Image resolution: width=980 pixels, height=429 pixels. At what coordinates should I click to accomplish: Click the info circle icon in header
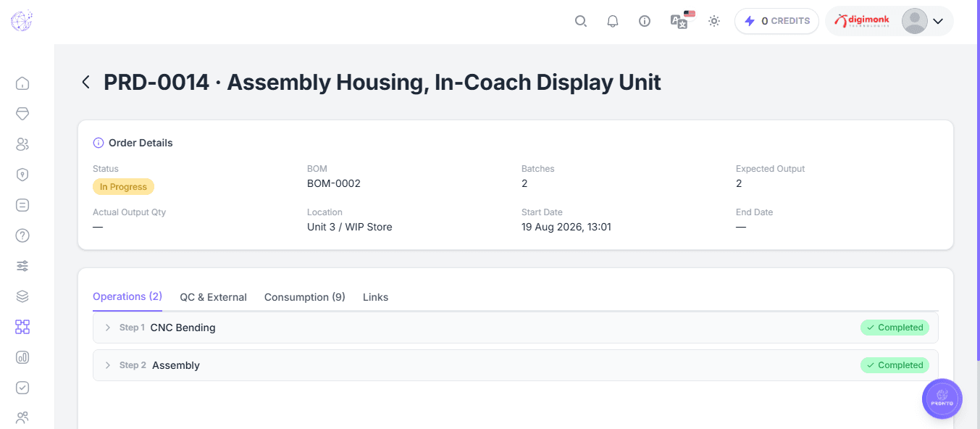pyautogui.click(x=645, y=21)
